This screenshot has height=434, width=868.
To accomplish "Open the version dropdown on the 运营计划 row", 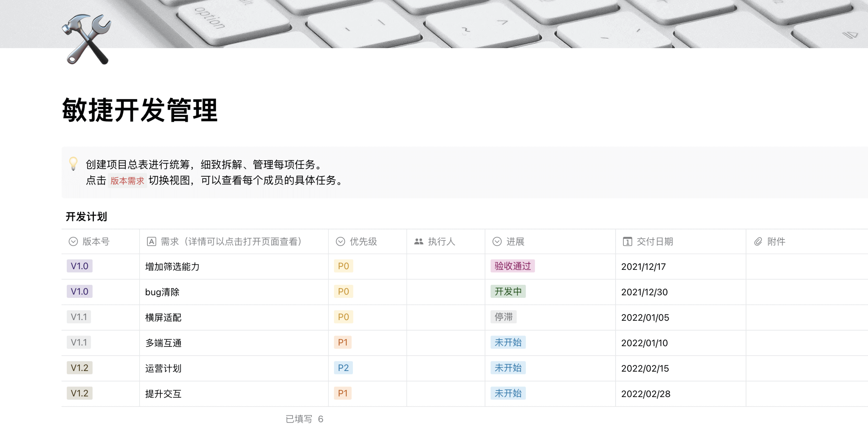I will click(79, 368).
